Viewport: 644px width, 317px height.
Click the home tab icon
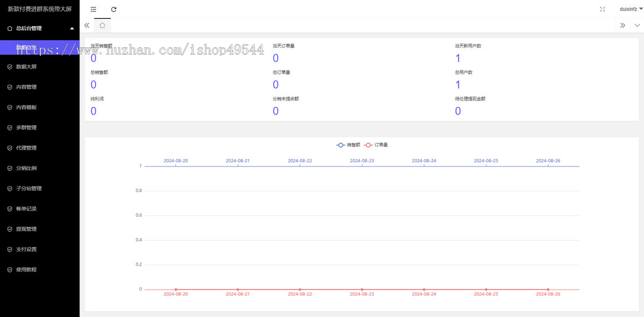click(102, 25)
